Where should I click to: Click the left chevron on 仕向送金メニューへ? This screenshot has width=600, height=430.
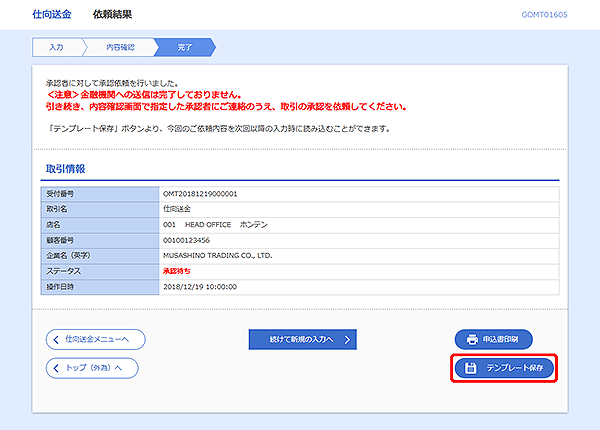point(56,339)
